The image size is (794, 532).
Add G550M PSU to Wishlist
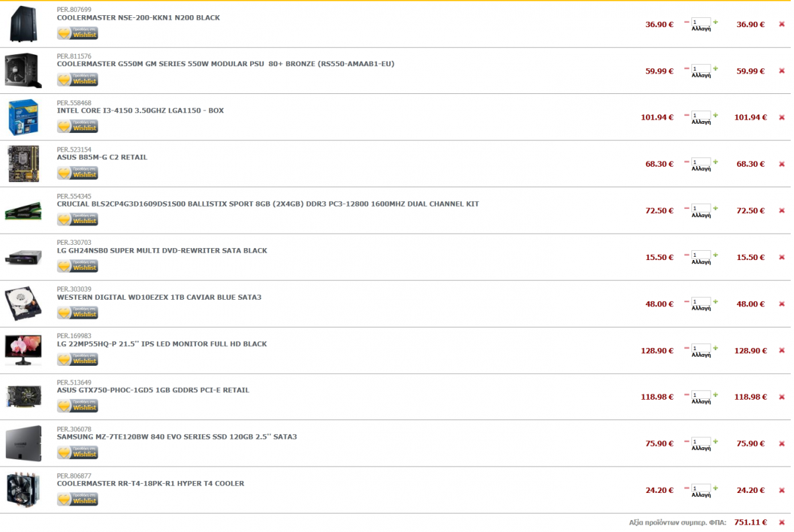77,79
